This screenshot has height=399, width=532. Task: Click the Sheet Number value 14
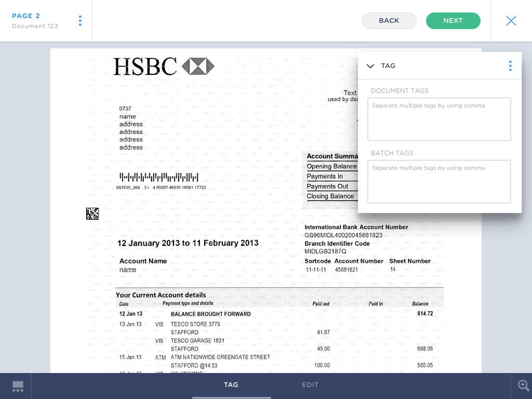point(393,270)
